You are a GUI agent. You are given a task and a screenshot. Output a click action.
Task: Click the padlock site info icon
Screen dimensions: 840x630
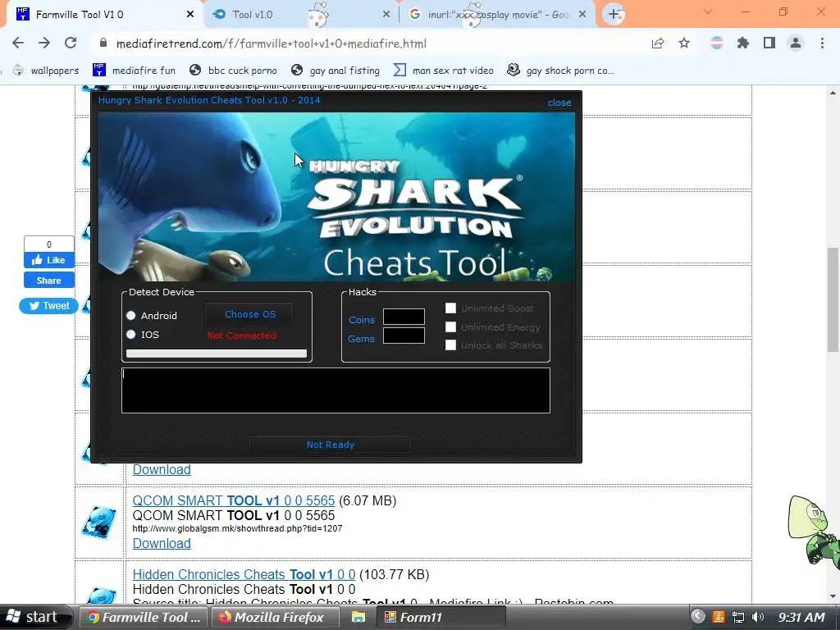[103, 43]
